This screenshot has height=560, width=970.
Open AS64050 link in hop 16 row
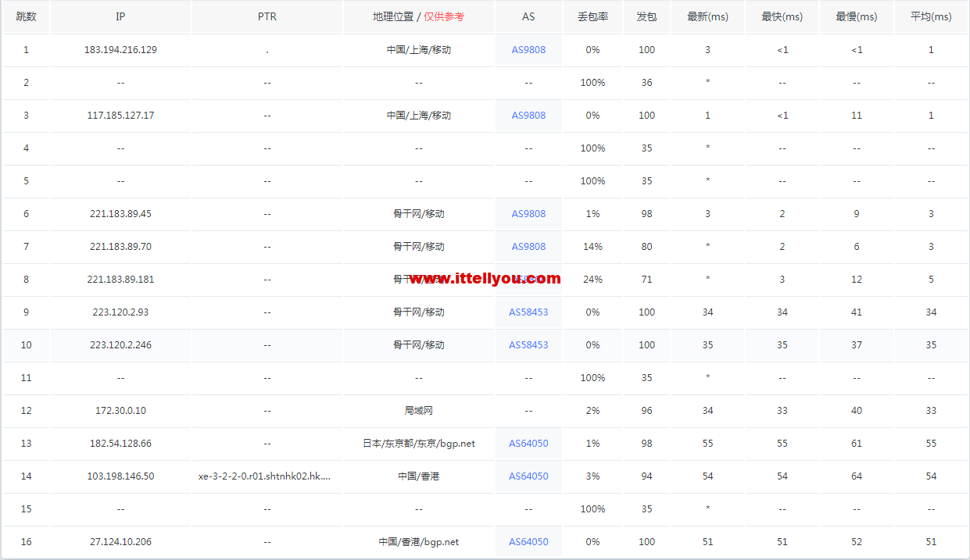pos(528,542)
